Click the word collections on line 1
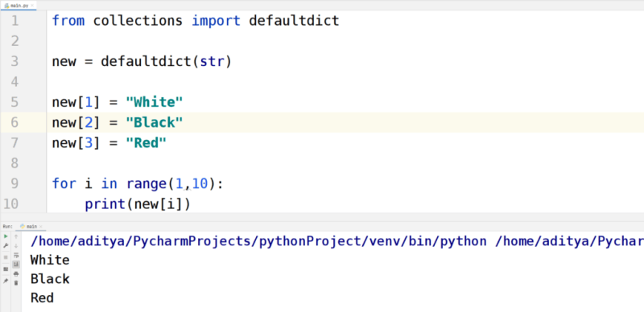The width and height of the screenshot is (644, 312). (138, 21)
